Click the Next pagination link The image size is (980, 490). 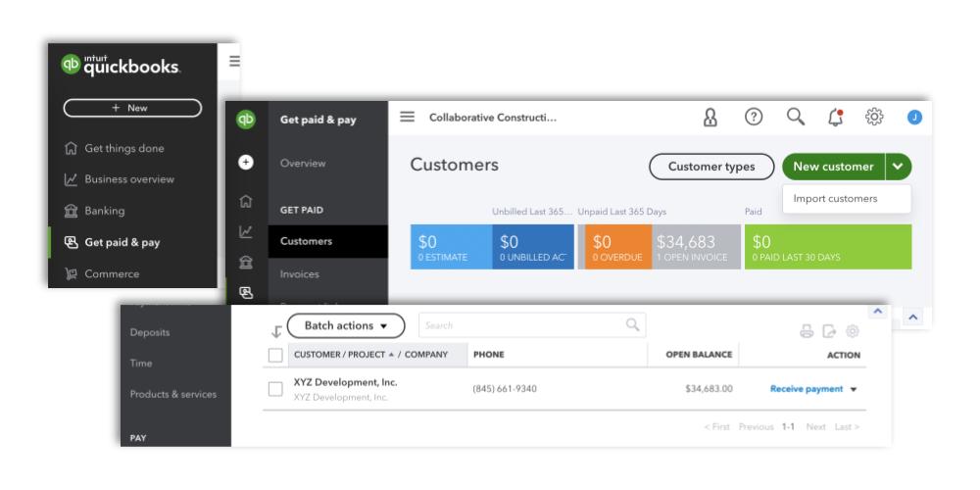(x=815, y=427)
